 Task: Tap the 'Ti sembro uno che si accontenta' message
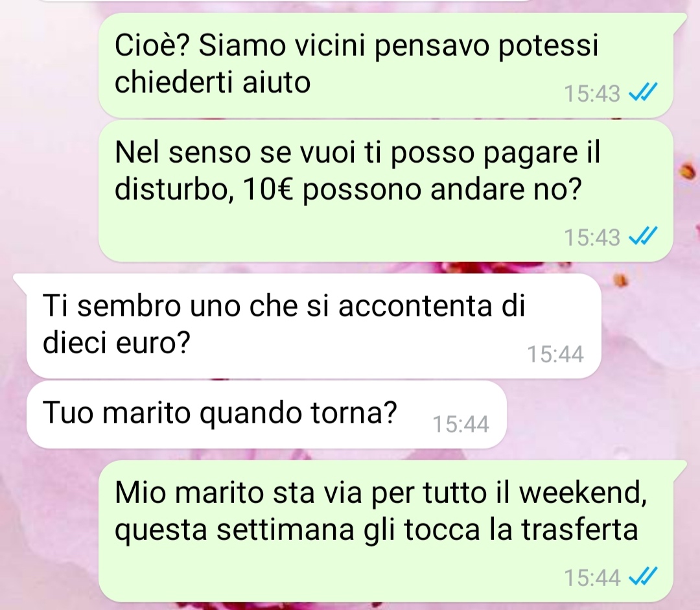[x=314, y=325]
